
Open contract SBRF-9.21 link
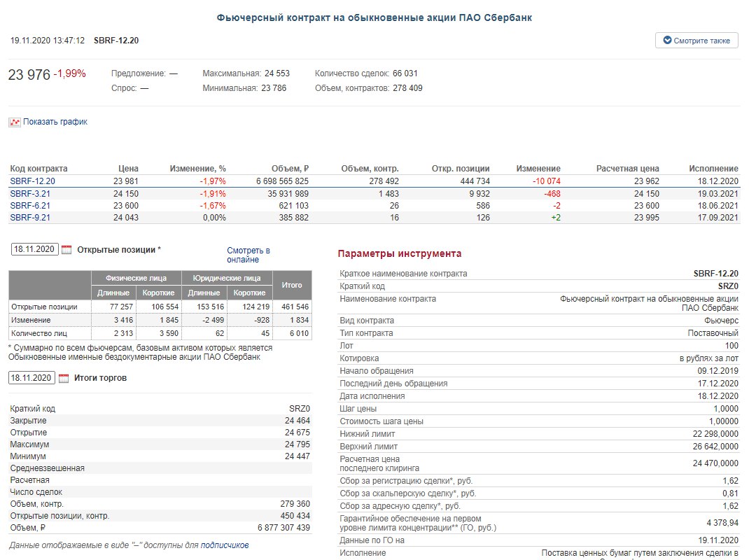coord(30,218)
